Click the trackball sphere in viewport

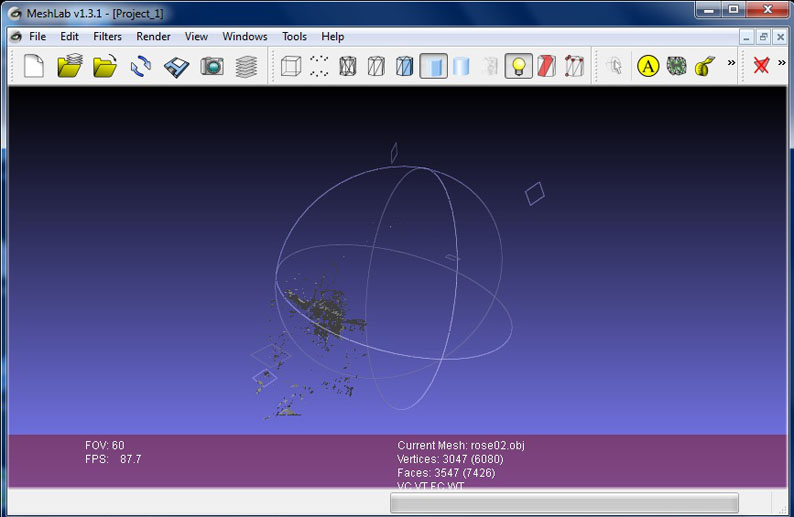[x=394, y=288]
